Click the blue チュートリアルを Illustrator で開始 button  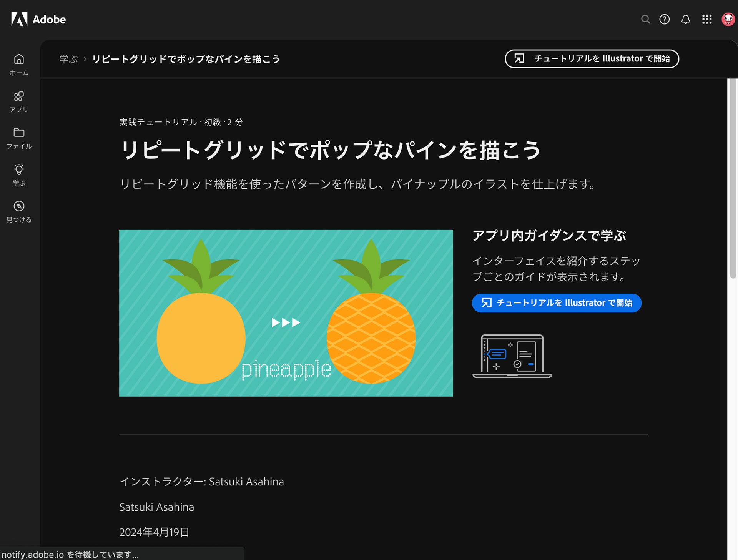(556, 303)
